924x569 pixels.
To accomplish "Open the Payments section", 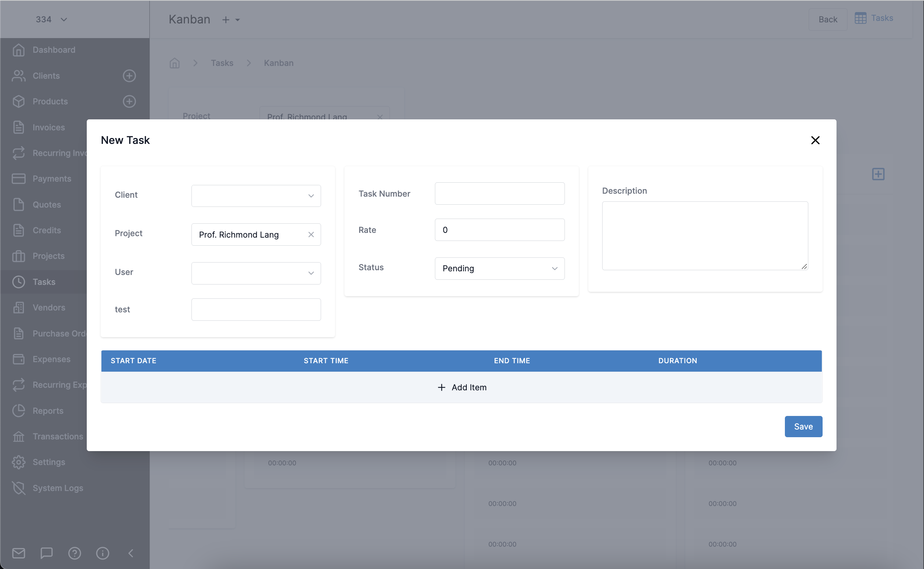I will pos(52,178).
